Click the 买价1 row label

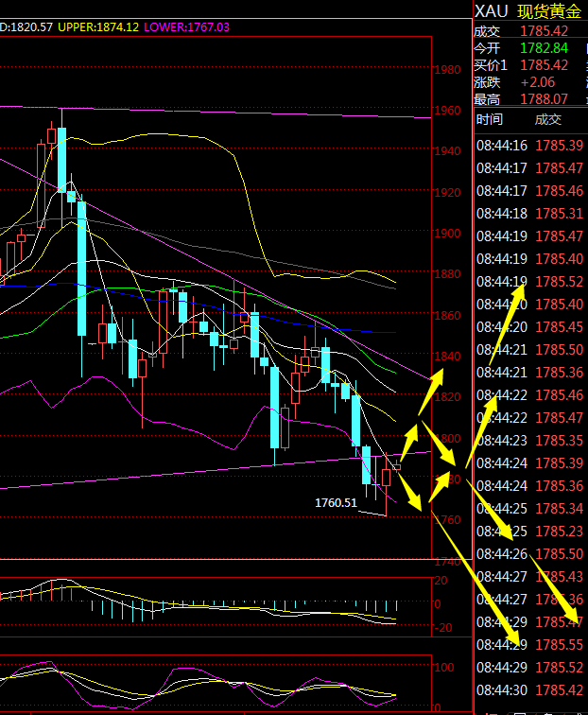click(491, 65)
